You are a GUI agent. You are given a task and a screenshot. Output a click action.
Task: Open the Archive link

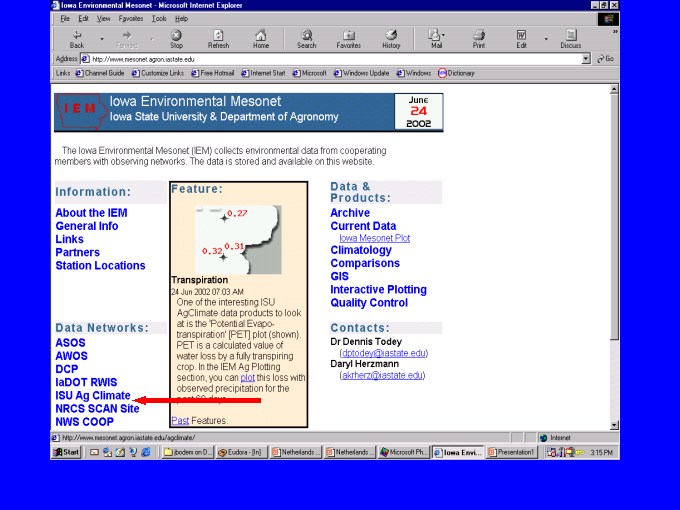350,213
